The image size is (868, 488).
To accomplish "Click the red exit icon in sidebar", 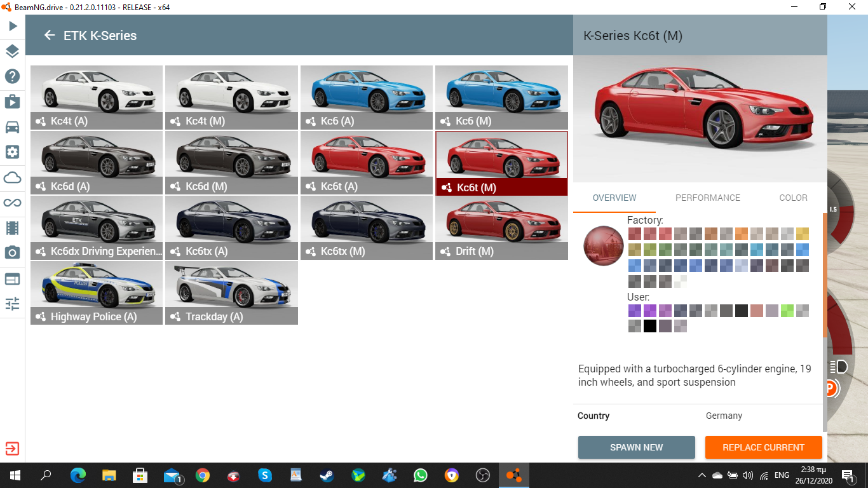I will (x=13, y=448).
